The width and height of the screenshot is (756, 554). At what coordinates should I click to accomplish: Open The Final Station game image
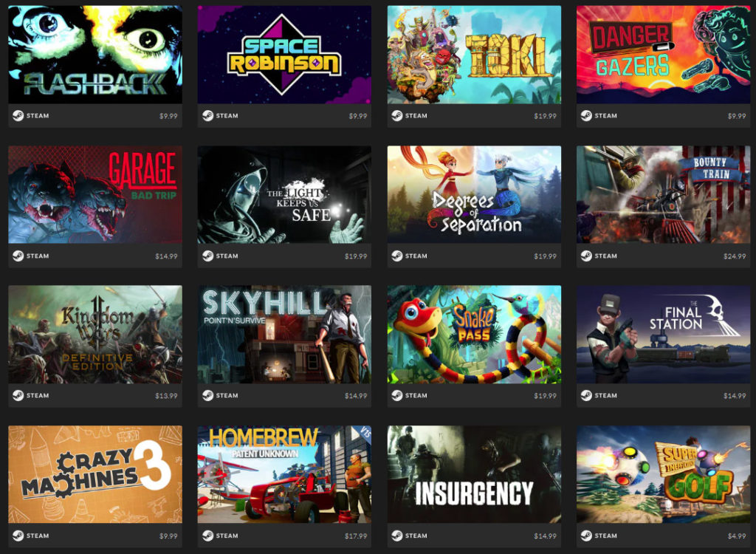(x=664, y=335)
